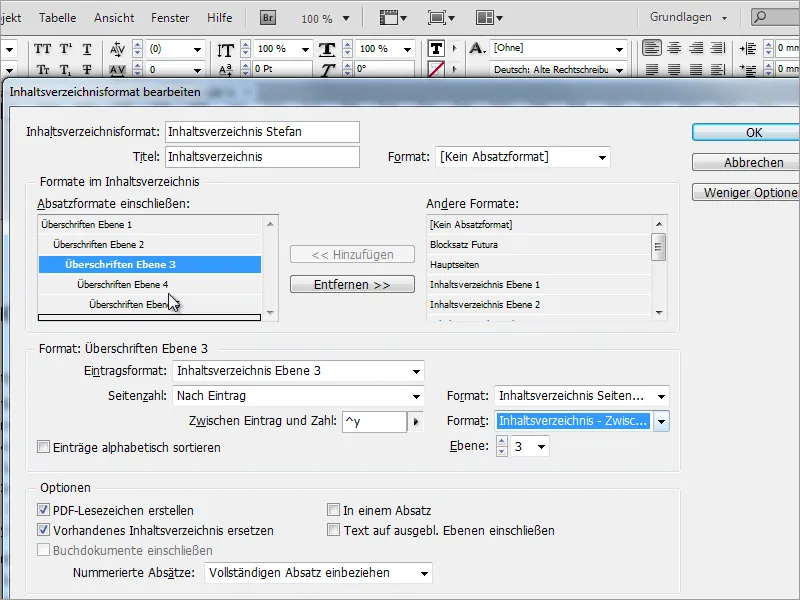Click the baseline shift icon
The width and height of the screenshot is (800, 600).
(225, 70)
